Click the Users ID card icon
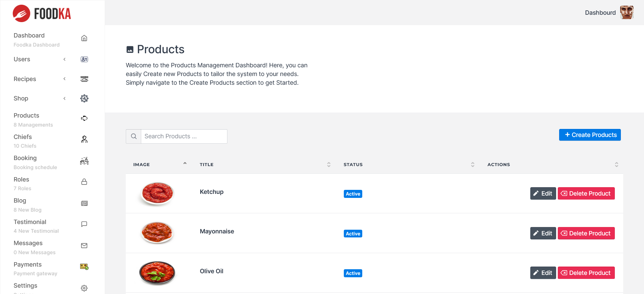Viewport: 644px width, 294px height. click(x=84, y=59)
